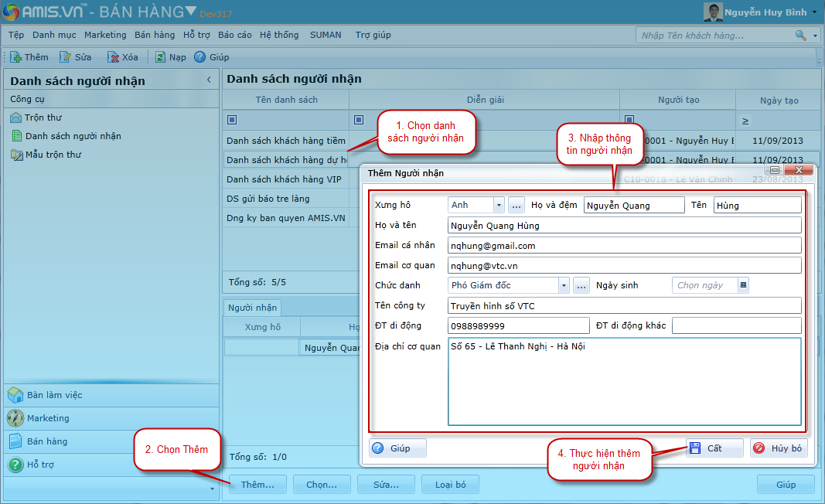The image size is (825, 504).
Task: Collapse the left Danh sách người nhận panel
Action: tap(209, 80)
